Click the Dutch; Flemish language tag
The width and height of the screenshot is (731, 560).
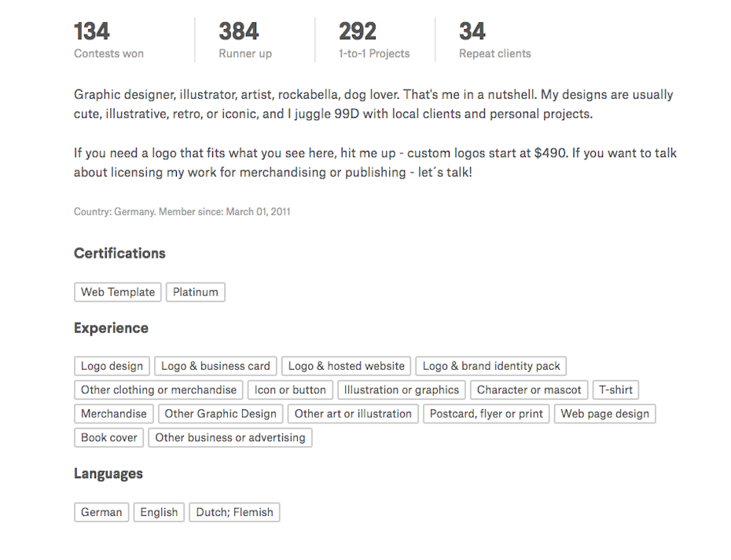[x=234, y=513]
